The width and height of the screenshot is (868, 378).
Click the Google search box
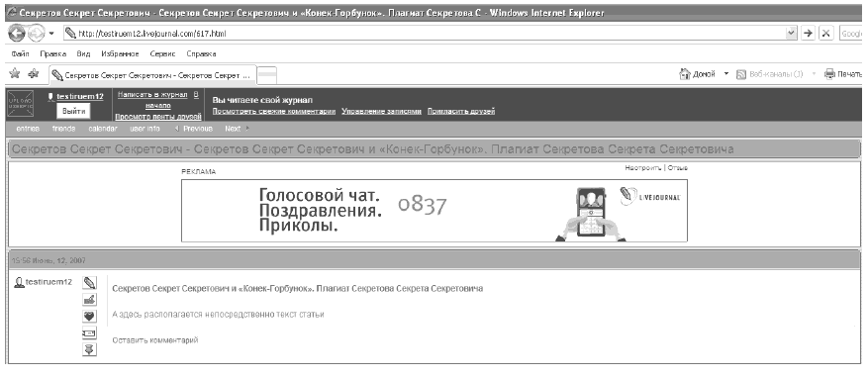point(852,34)
